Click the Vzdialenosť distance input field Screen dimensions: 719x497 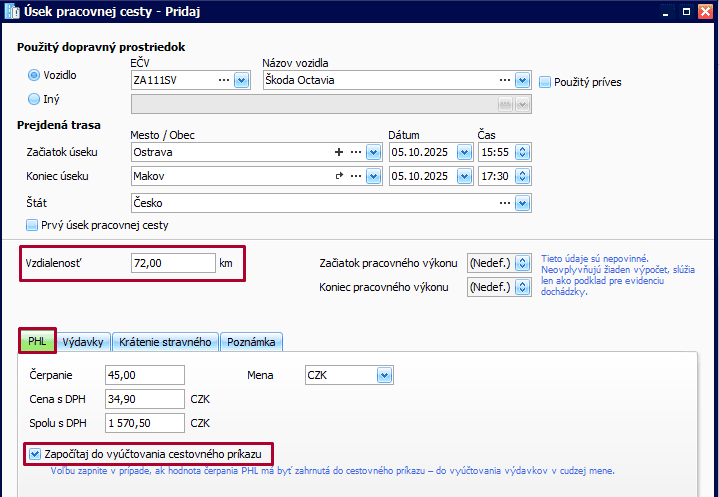coord(173,264)
